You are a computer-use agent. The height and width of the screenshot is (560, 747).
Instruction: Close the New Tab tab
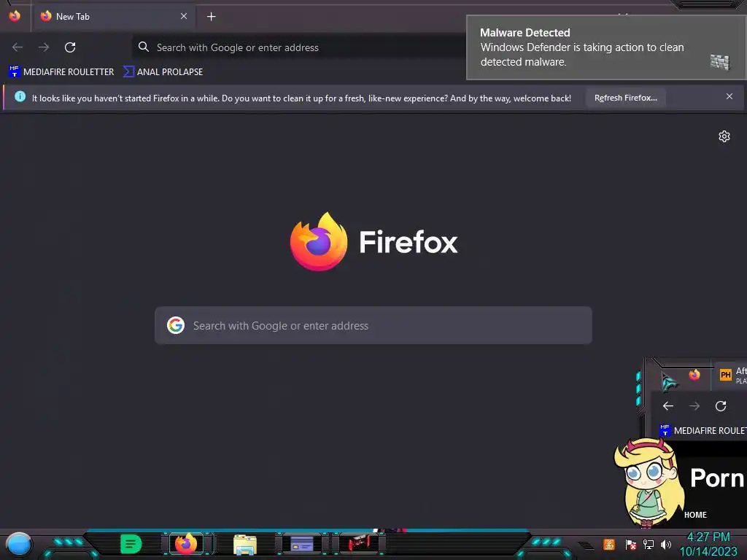183,16
